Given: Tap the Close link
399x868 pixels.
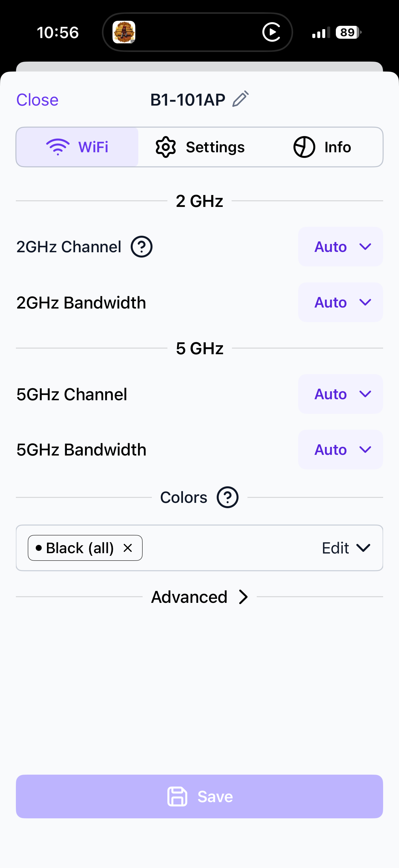Looking at the screenshot, I should point(37,100).
